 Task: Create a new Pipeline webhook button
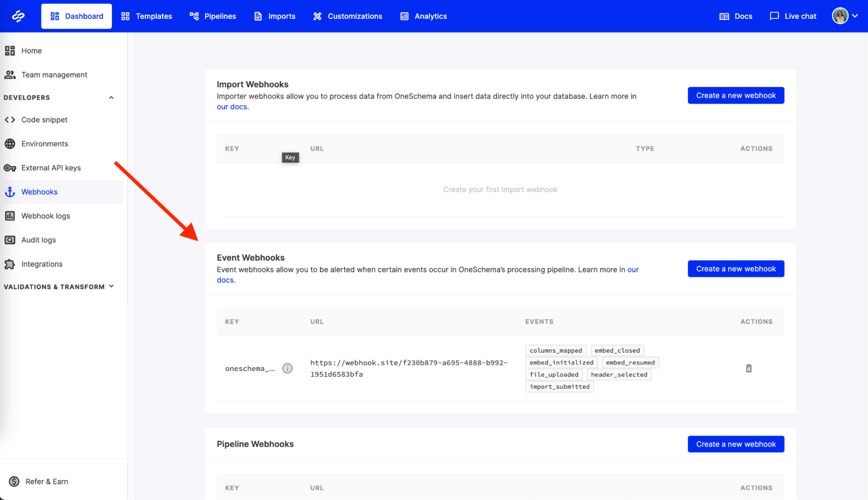(x=736, y=444)
